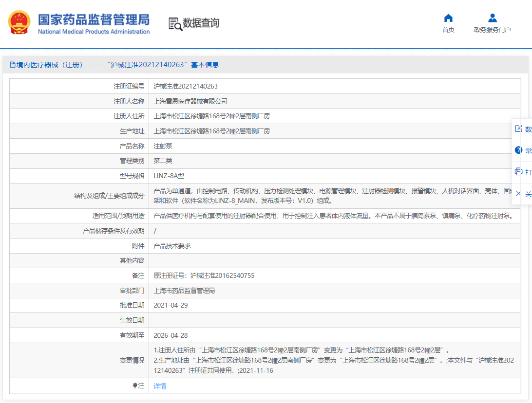Click 上海雷恩医疗器械有限公司 registrant name
This screenshot has width=532, height=403.
(x=190, y=101)
